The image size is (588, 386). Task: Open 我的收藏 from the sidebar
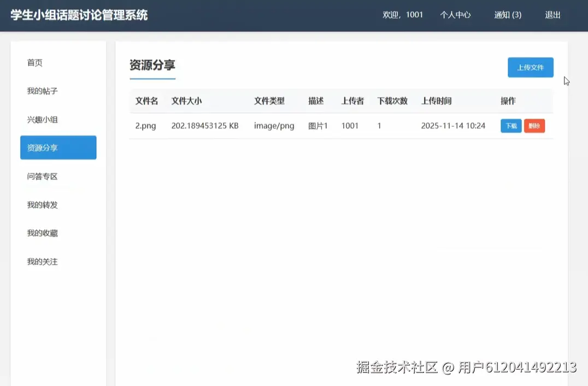(42, 233)
